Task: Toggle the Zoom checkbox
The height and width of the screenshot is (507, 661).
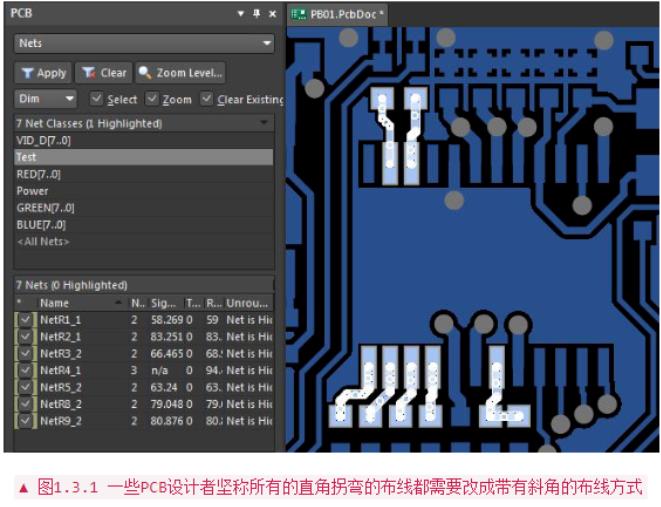Action: click(152, 99)
